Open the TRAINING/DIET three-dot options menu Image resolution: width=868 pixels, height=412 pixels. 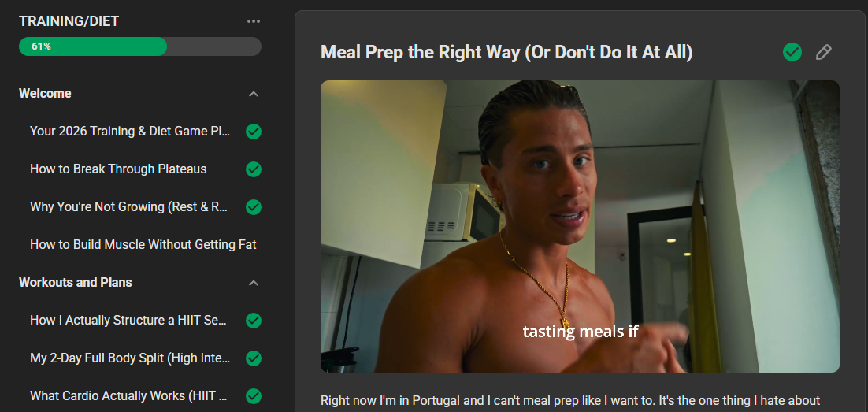pyautogui.click(x=253, y=21)
